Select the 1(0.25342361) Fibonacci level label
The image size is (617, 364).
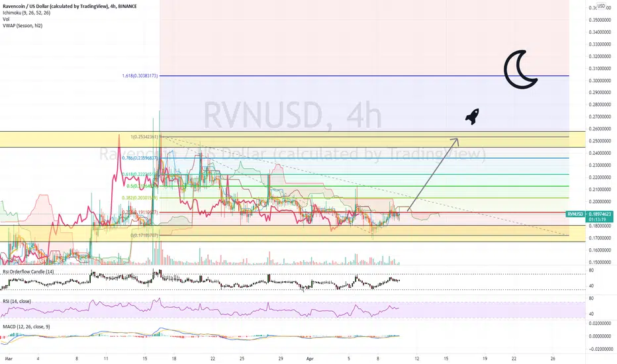point(144,137)
